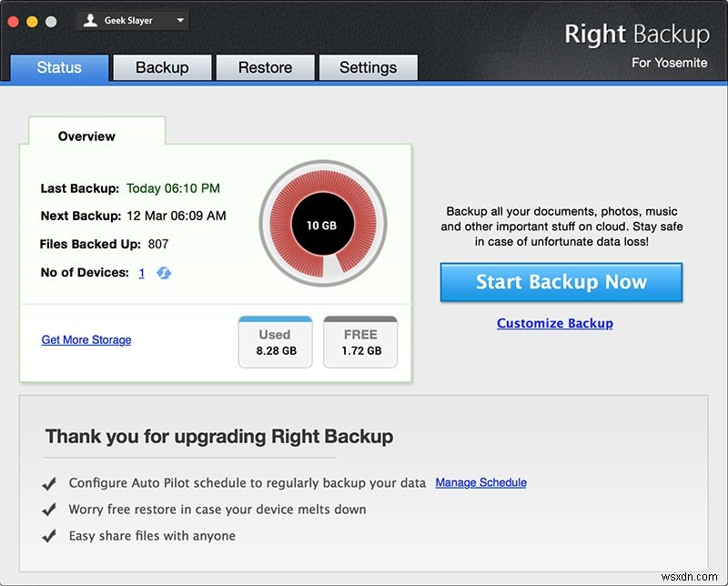This screenshot has height=586, width=728.
Task: Open the Geek Slayer account dropdown
Action: tap(178, 20)
